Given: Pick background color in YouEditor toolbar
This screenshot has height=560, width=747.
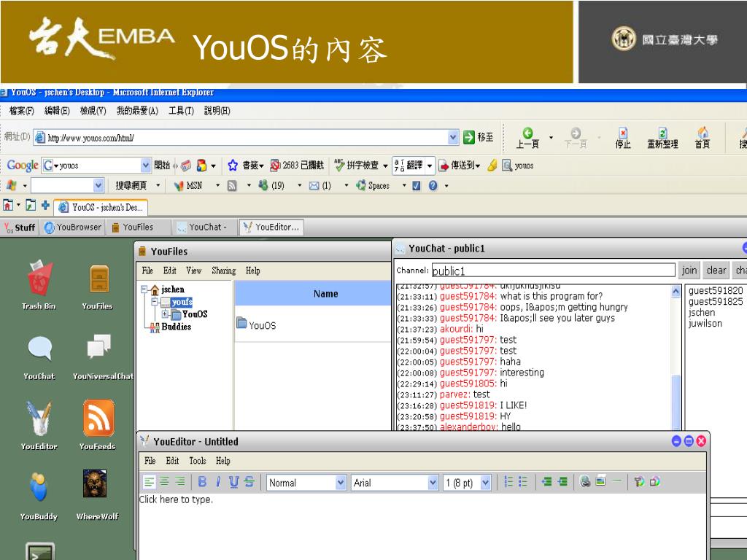Looking at the screenshot, I should 655,481.
